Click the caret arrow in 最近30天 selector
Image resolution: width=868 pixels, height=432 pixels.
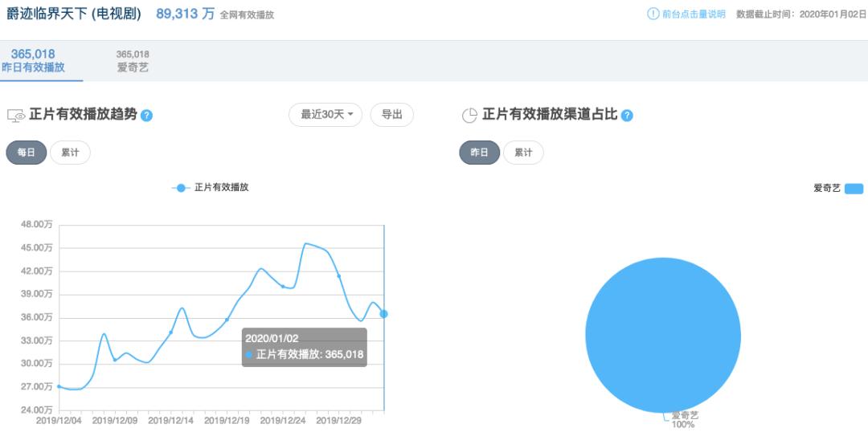coord(350,115)
